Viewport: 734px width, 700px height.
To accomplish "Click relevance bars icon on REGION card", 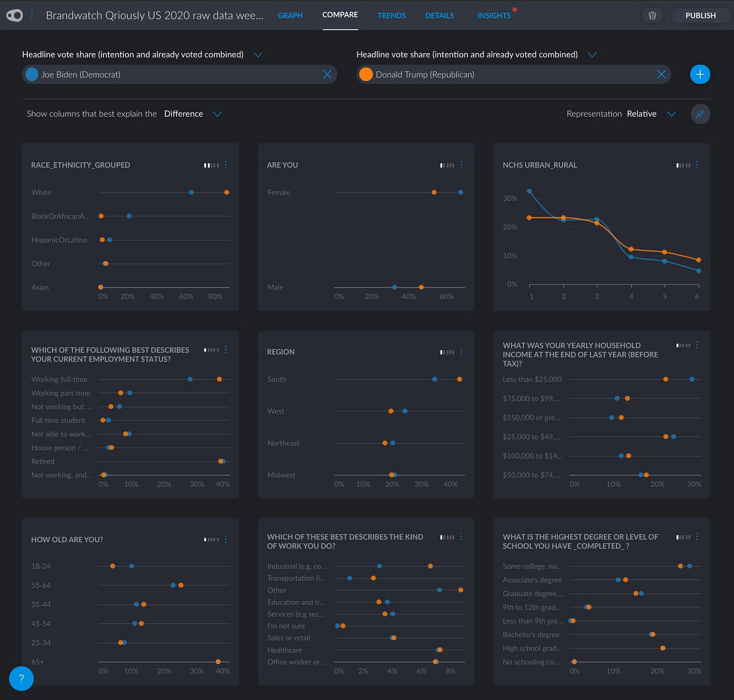I will tap(447, 352).
